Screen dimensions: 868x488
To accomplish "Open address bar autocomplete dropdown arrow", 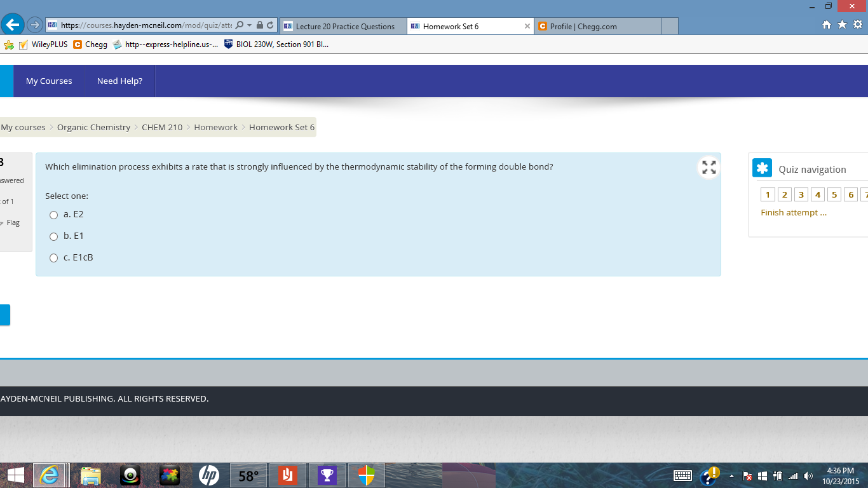I will pyautogui.click(x=249, y=25).
